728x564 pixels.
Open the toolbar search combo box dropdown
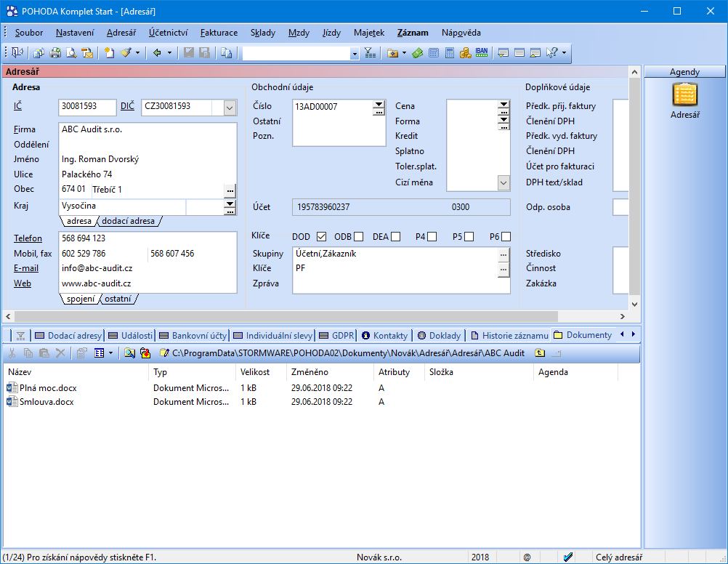355,54
